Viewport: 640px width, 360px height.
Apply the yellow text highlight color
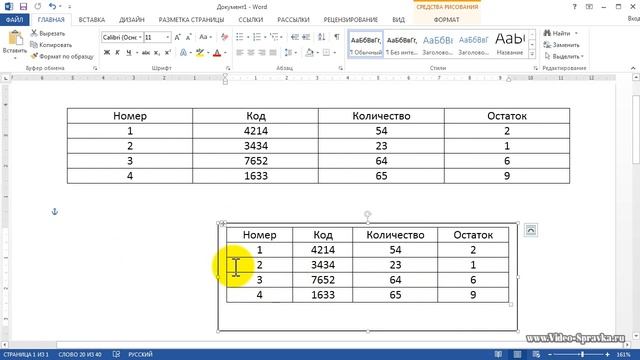point(200,53)
